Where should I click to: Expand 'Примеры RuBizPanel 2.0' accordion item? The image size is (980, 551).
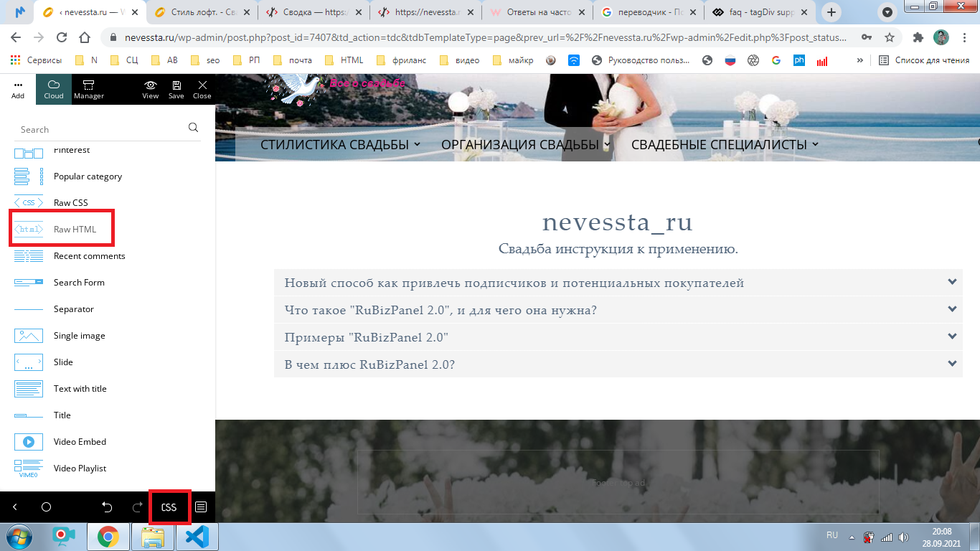click(618, 337)
